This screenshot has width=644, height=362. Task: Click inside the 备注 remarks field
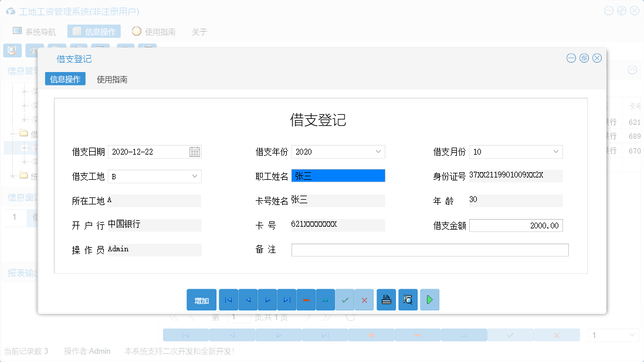click(x=430, y=250)
